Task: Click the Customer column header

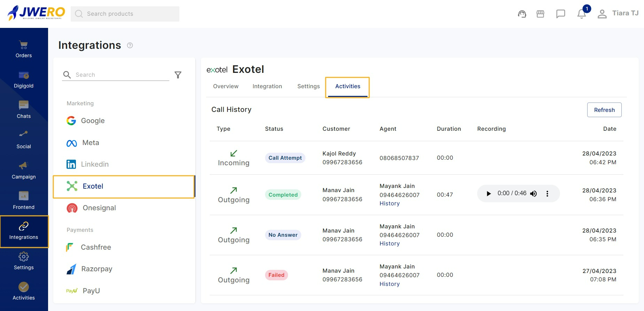Action: coord(336,129)
